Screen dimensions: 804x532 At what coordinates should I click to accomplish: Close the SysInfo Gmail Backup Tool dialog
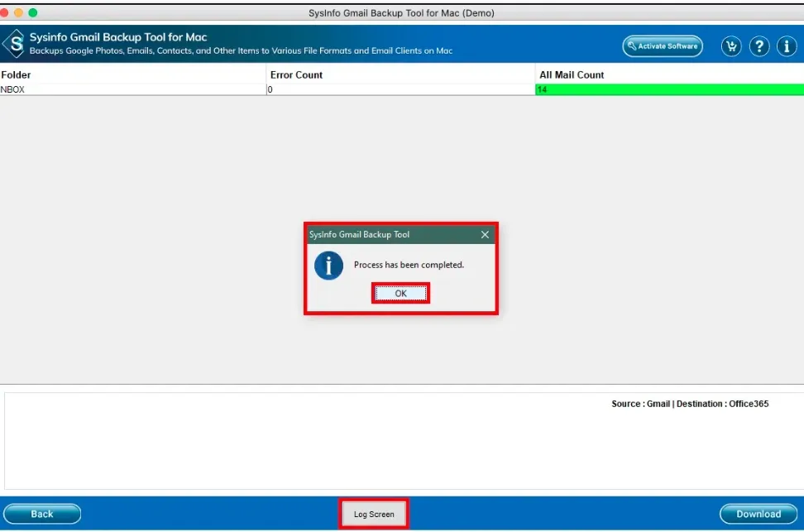[x=485, y=234]
